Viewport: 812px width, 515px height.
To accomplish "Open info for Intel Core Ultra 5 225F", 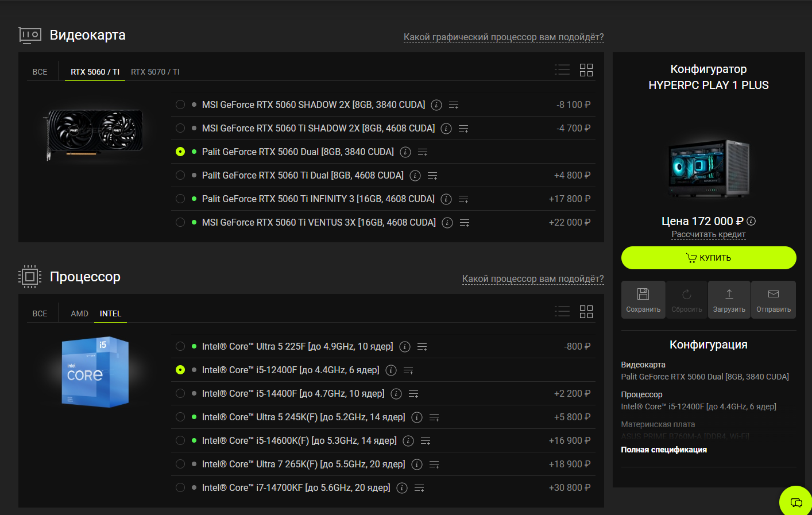I will coord(405,347).
